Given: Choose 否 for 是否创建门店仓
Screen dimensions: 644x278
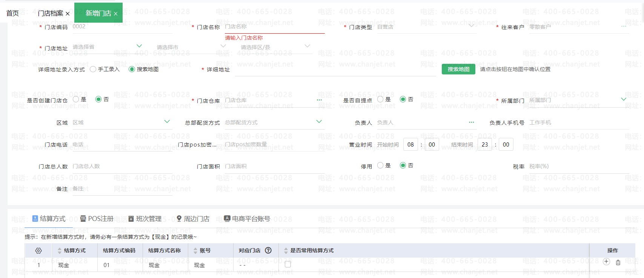Looking at the screenshot, I should pyautogui.click(x=98, y=99).
